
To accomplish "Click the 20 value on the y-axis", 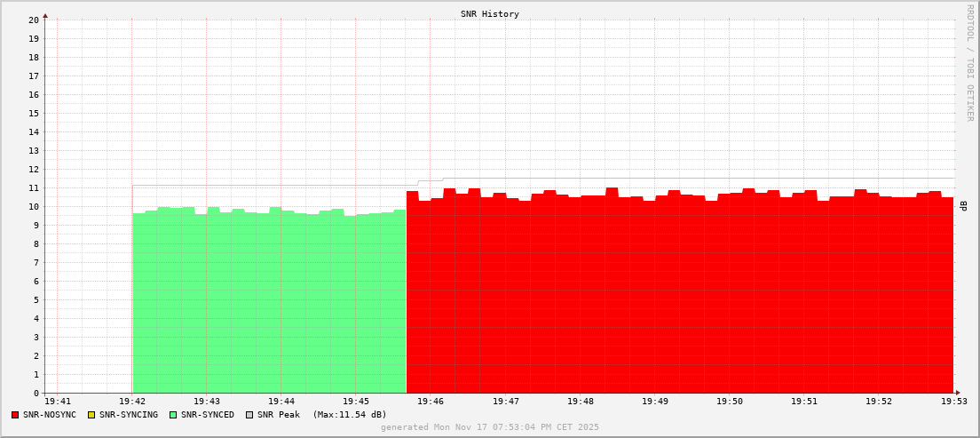I will click(34, 20).
